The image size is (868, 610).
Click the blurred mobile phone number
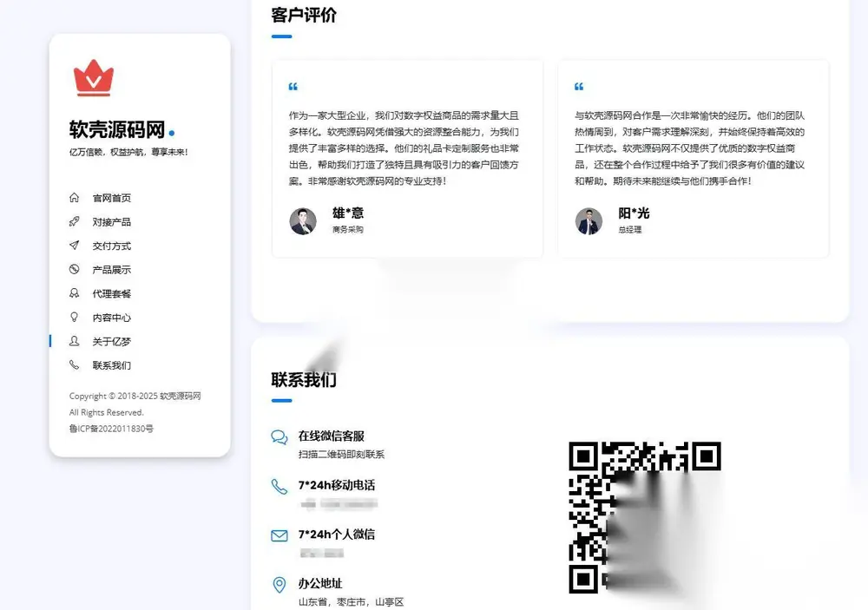339,504
